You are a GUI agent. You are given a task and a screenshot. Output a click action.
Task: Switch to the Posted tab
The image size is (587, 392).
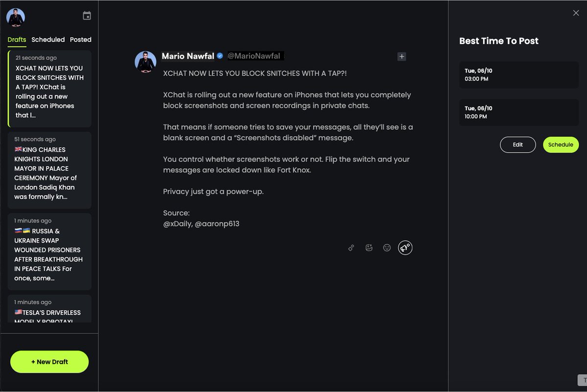click(81, 40)
